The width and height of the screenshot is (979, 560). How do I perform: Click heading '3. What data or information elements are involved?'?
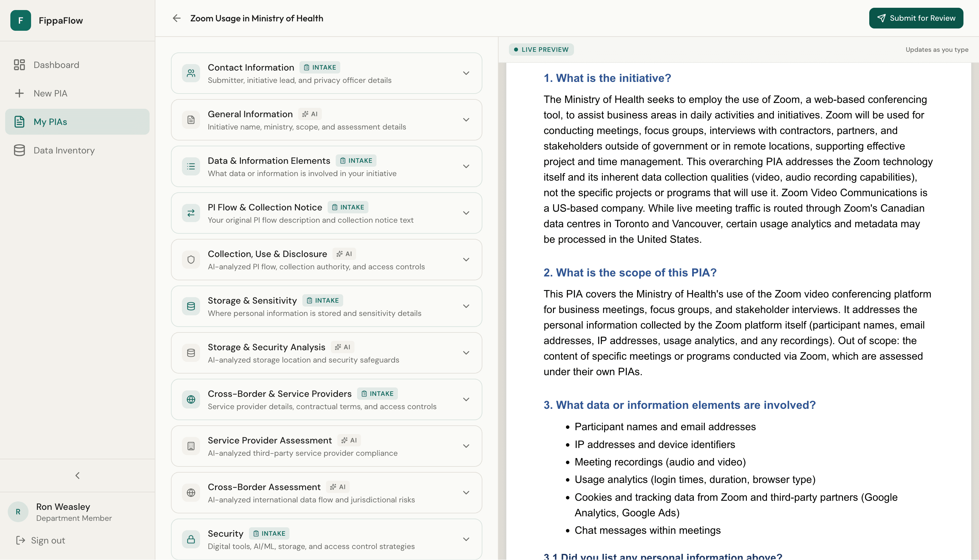click(679, 405)
